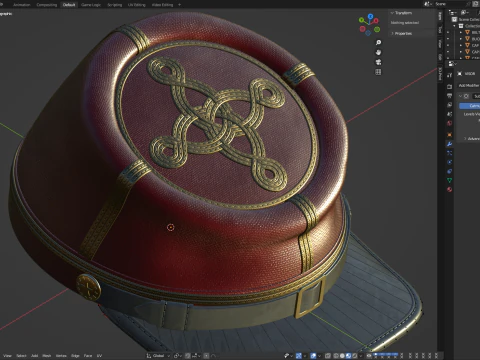Image resolution: width=480 pixels, height=360 pixels.
Task: Select rendered viewport shading
Action: (x=355, y=356)
